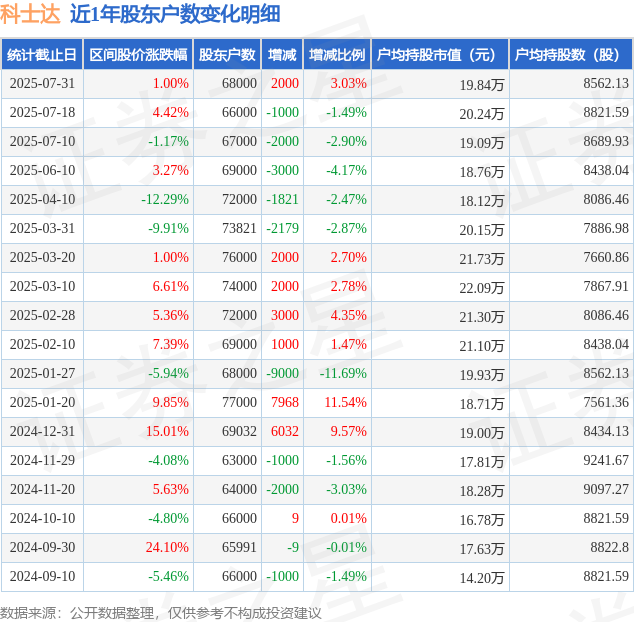Click the date cell 2025-02-10
Image resolution: width=634 pixels, height=622 pixels.
(42, 344)
